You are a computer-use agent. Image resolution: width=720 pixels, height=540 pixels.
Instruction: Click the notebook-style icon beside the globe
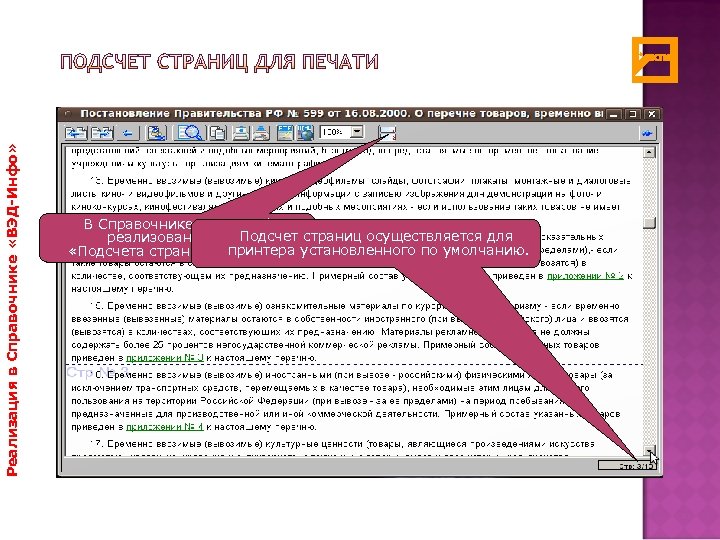click(285, 133)
